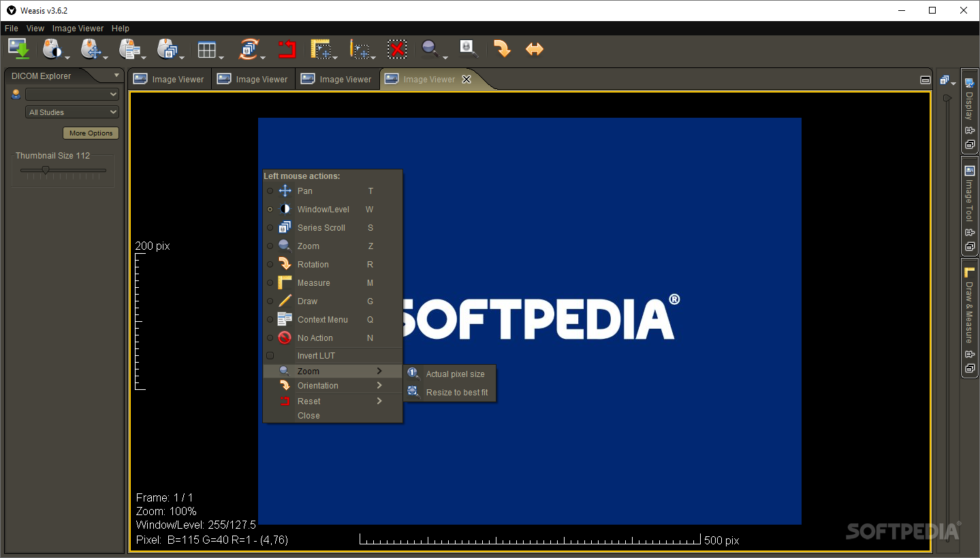The height and width of the screenshot is (558, 980).
Task: Float the Image Tool panel window
Action: [x=970, y=246]
